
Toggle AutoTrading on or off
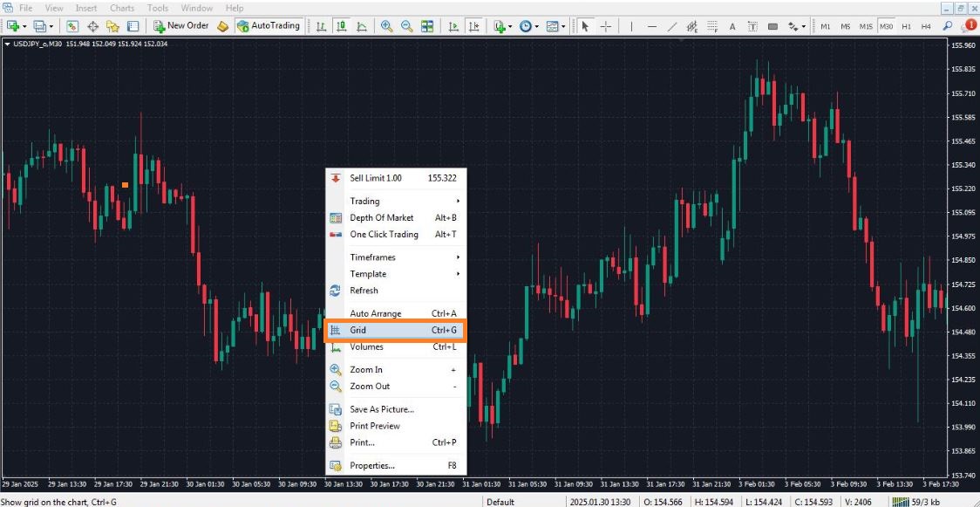269,26
